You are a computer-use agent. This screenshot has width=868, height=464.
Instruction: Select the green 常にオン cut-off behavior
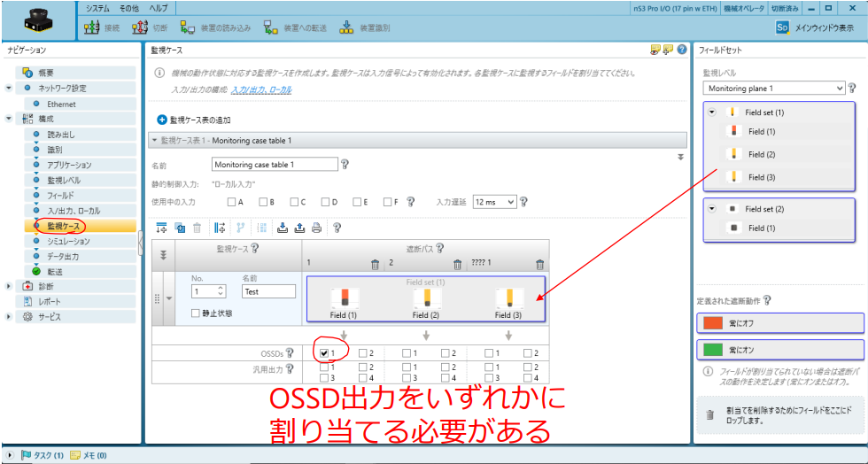pos(780,351)
